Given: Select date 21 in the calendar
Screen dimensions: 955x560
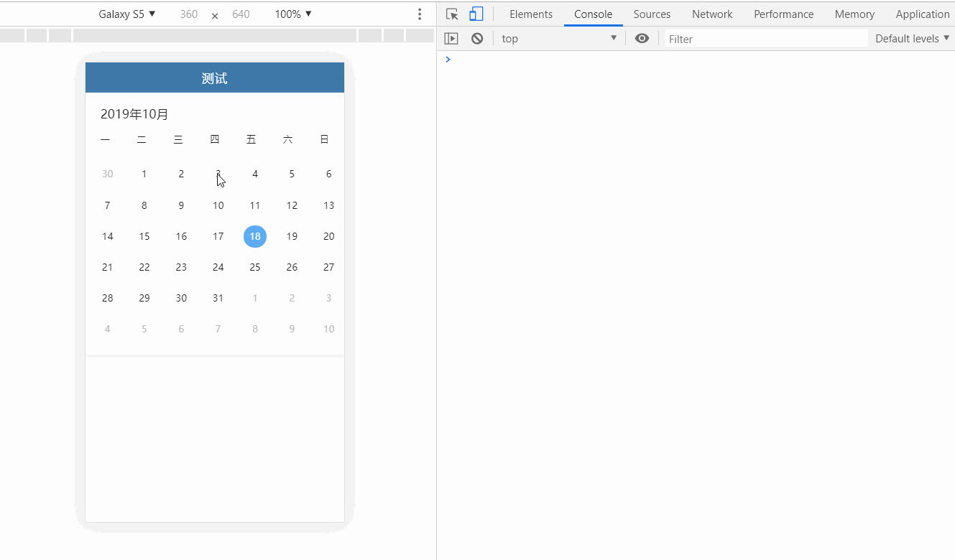Looking at the screenshot, I should click(108, 267).
